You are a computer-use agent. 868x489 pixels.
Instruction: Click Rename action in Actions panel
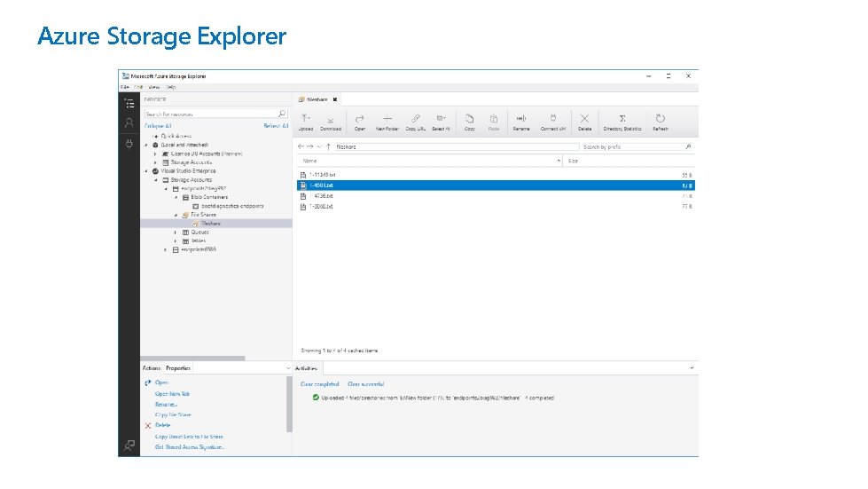[x=166, y=405]
